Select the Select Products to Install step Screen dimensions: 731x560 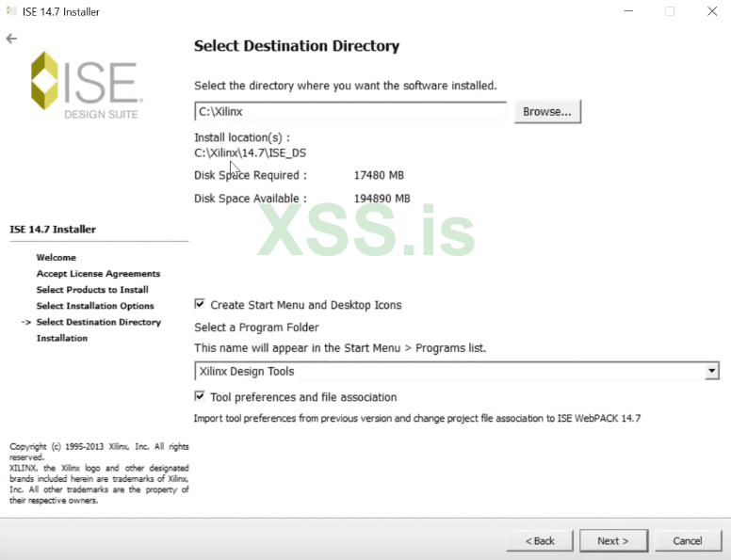92,290
